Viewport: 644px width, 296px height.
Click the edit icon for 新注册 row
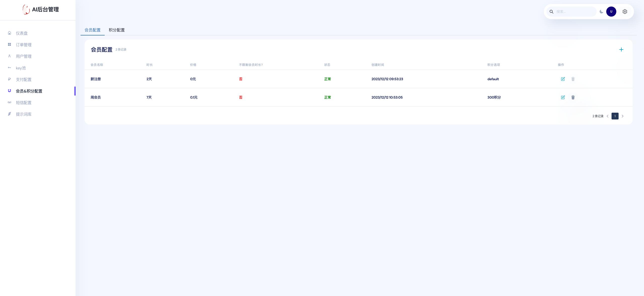[x=563, y=79]
